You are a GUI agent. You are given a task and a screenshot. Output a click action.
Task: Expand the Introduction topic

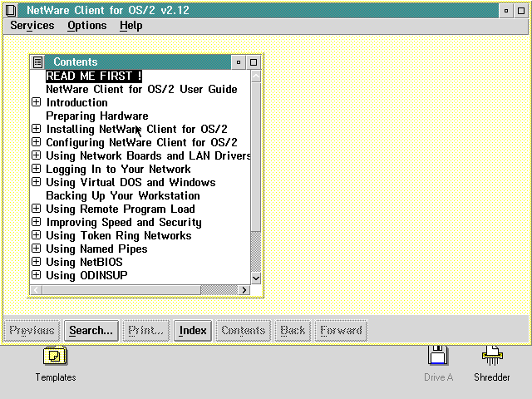pyautogui.click(x=37, y=102)
